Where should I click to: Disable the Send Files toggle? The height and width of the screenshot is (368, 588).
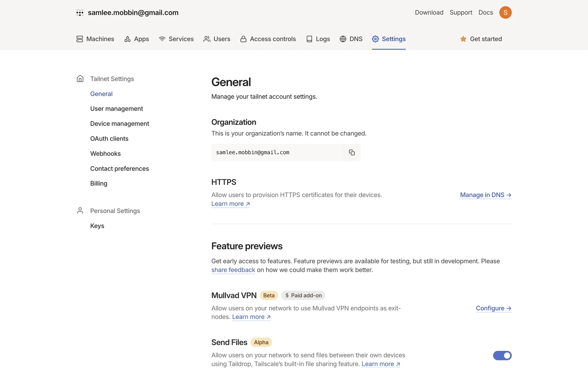tap(502, 355)
